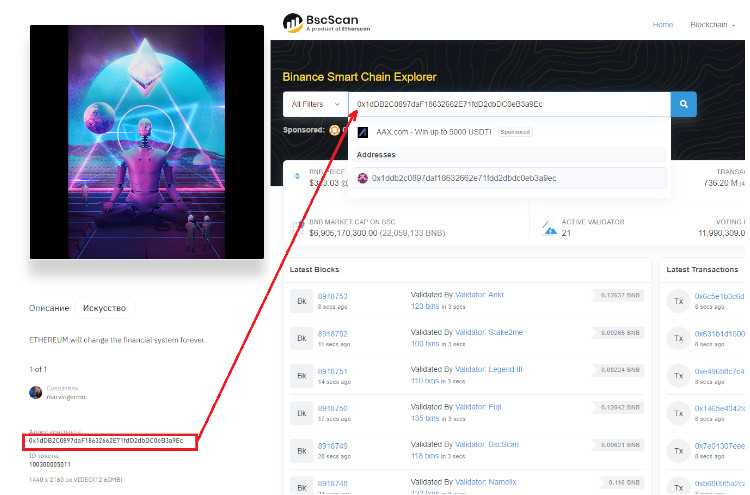
Task: Click the Bk icon in Validator Stake2me row
Action: [x=302, y=338]
